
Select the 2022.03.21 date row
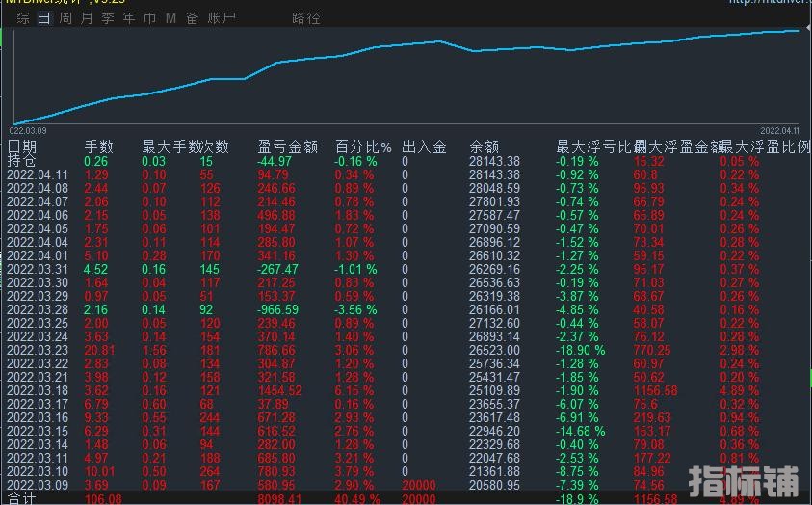click(38, 377)
